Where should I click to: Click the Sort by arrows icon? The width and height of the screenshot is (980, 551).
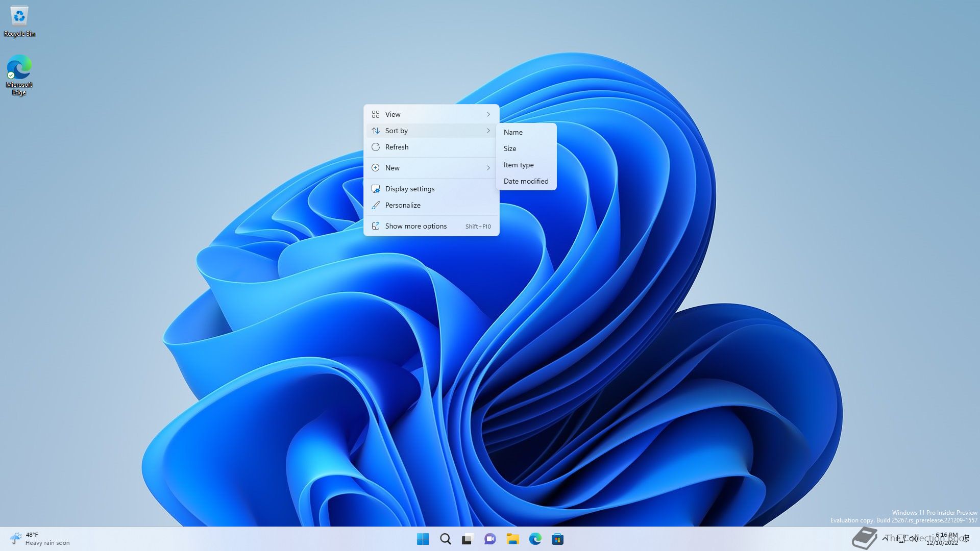(x=376, y=131)
